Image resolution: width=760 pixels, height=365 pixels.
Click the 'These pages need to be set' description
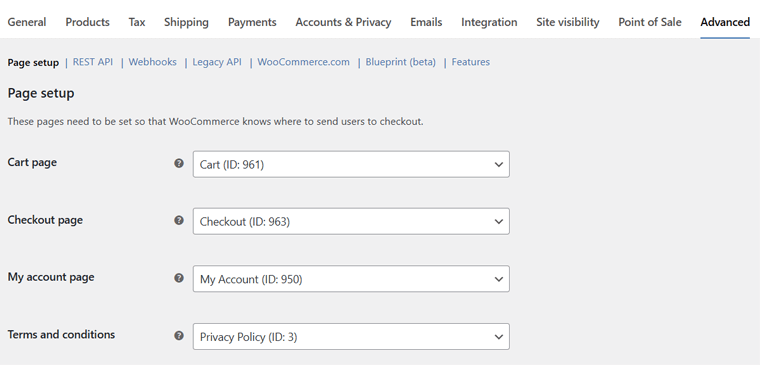click(215, 122)
